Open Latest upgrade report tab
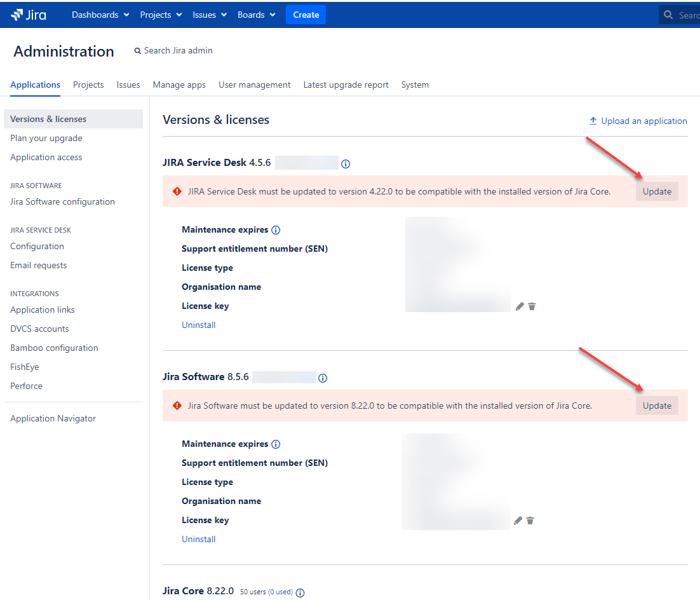This screenshot has height=600, width=700. click(346, 85)
